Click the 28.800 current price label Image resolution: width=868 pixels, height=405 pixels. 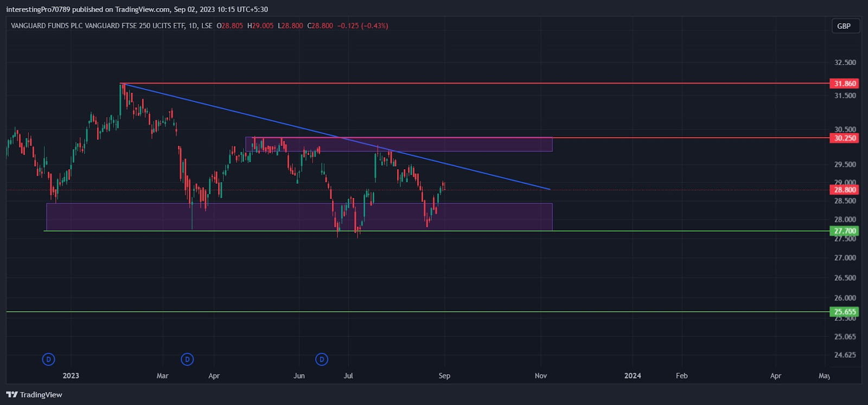[845, 190]
